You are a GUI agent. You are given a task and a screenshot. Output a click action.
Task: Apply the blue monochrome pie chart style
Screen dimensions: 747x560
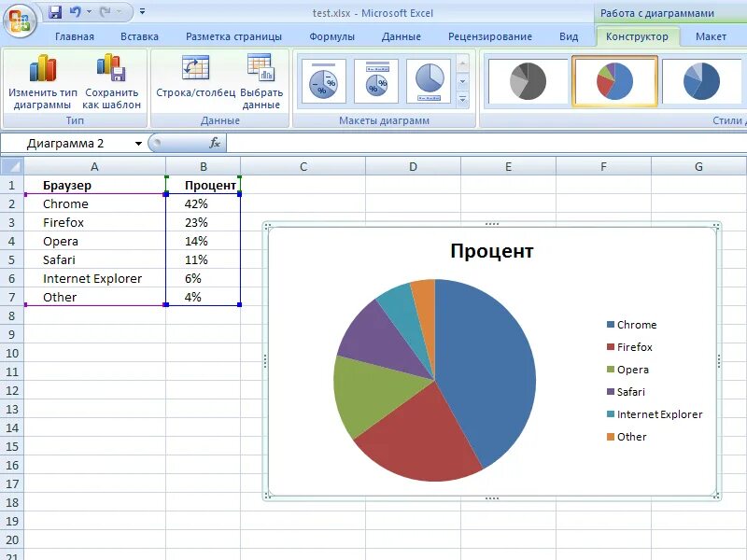(702, 81)
